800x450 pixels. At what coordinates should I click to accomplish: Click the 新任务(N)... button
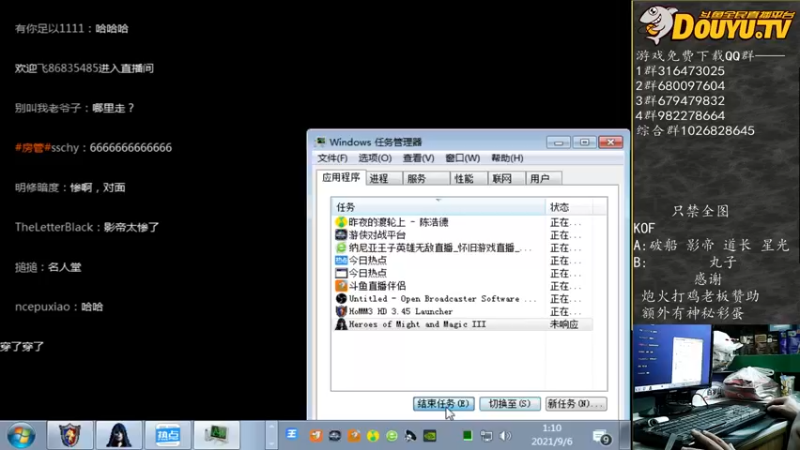click(x=576, y=404)
